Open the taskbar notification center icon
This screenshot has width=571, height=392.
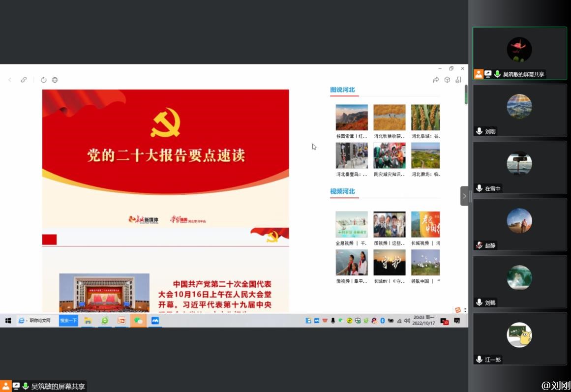(457, 321)
